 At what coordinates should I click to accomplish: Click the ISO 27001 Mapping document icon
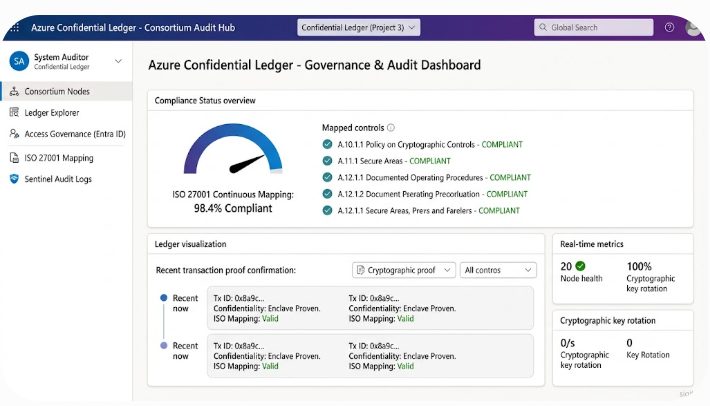tap(14, 158)
